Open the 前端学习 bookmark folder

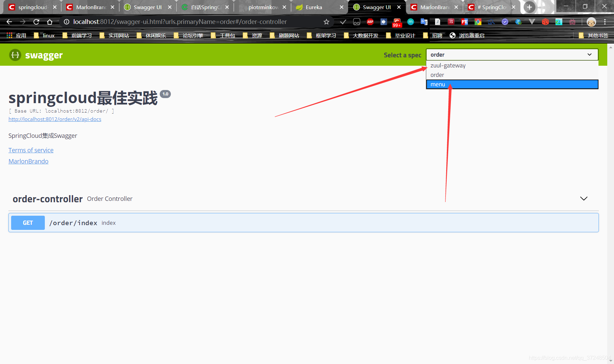point(77,35)
